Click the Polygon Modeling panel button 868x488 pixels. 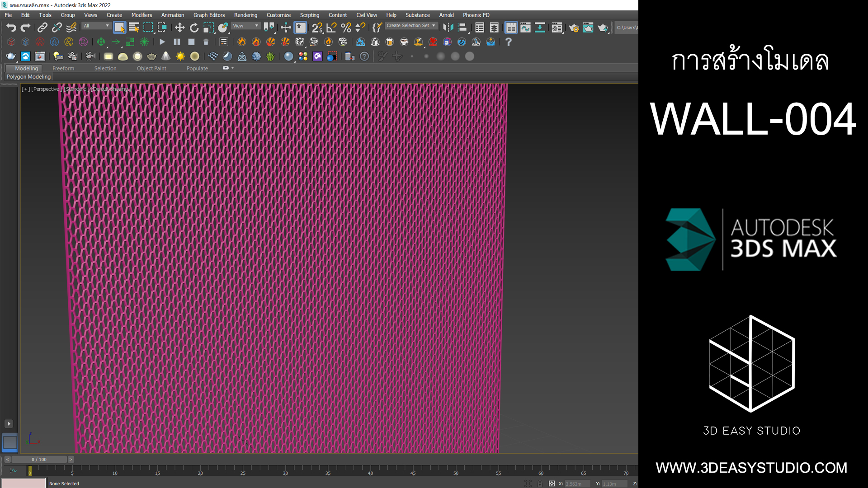click(x=28, y=77)
